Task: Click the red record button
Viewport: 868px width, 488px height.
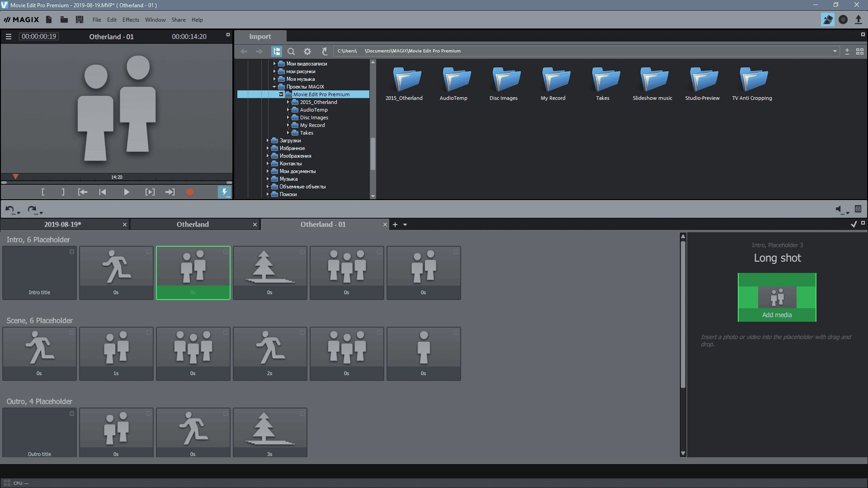Action: [x=190, y=192]
